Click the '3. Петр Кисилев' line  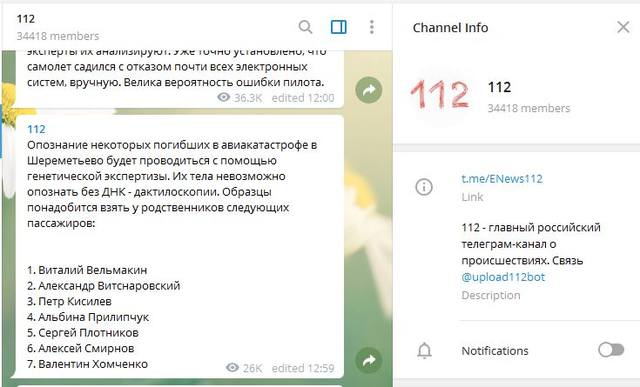pos(69,302)
